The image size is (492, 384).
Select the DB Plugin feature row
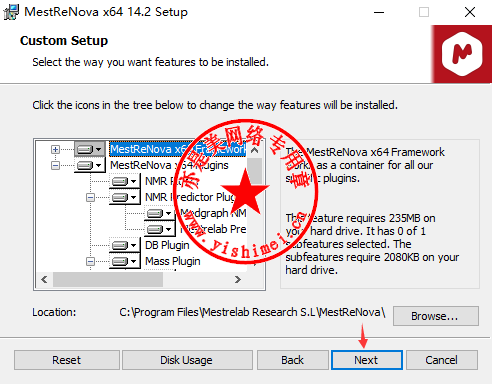[x=167, y=245]
